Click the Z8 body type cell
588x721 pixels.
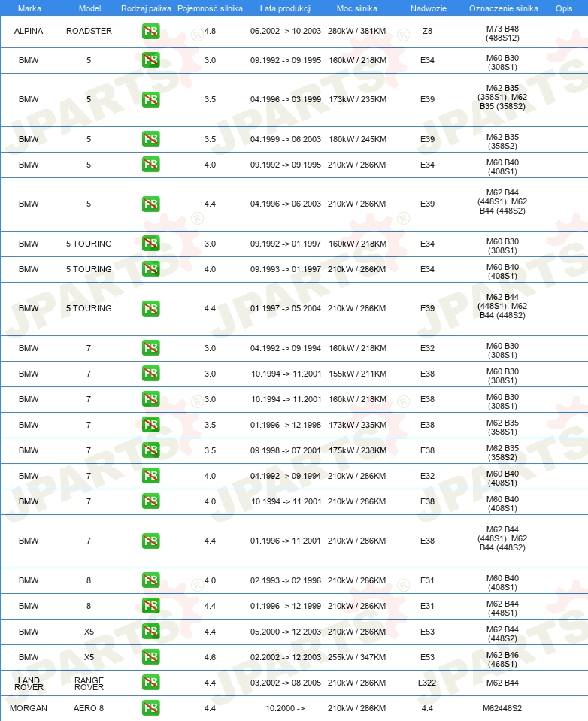[427, 31]
